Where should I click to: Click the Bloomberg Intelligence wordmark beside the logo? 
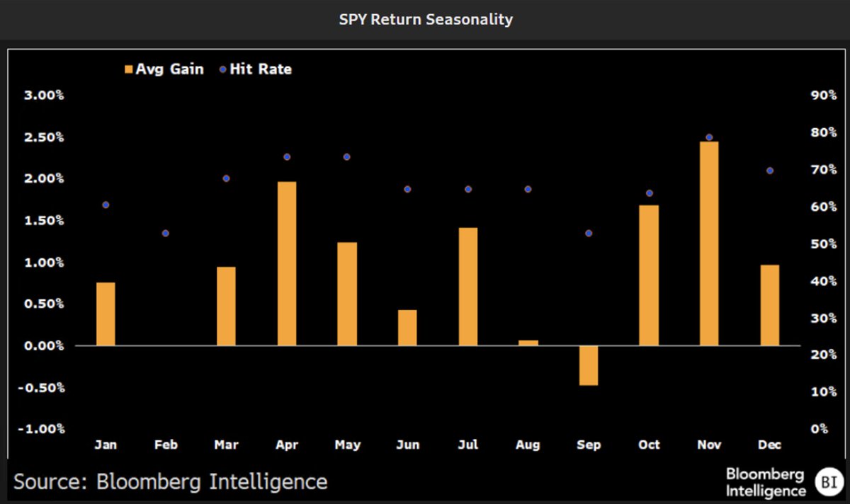pos(766,482)
